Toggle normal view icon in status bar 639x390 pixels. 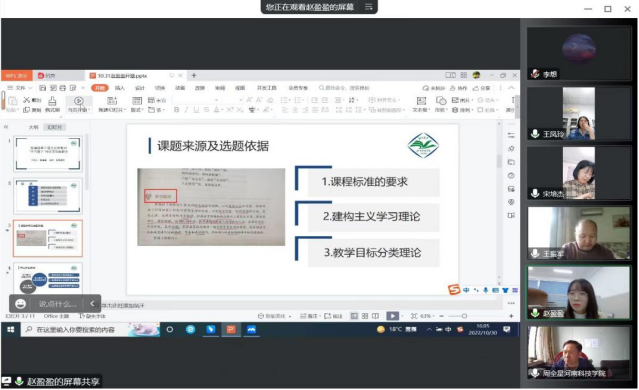(354, 316)
